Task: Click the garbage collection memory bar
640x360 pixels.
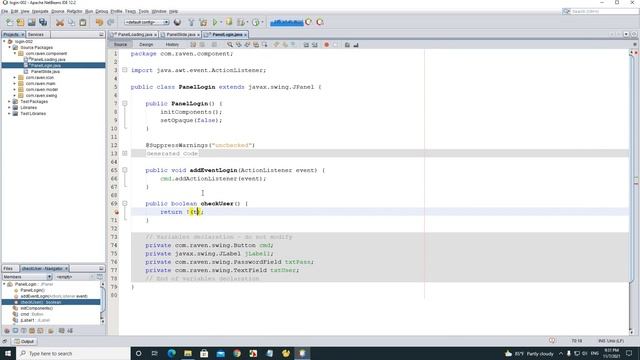Action: pos(287,22)
